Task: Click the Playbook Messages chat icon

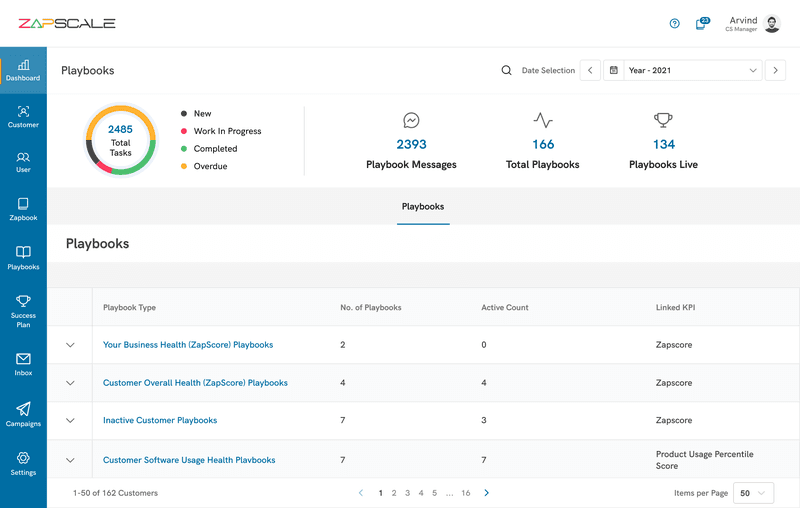Action: (x=411, y=120)
